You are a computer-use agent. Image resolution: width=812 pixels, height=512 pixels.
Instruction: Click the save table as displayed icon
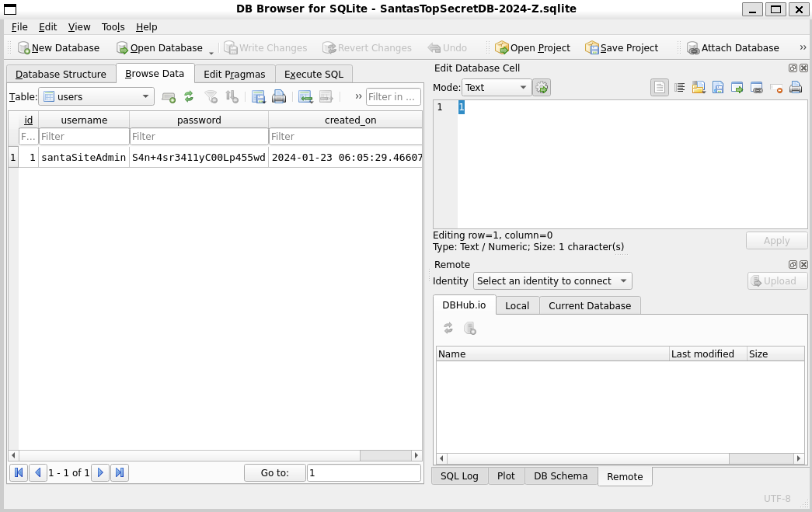click(259, 97)
